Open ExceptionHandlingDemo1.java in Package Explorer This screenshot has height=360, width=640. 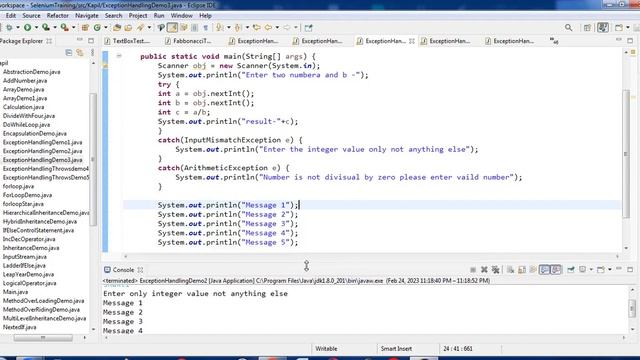(42, 142)
